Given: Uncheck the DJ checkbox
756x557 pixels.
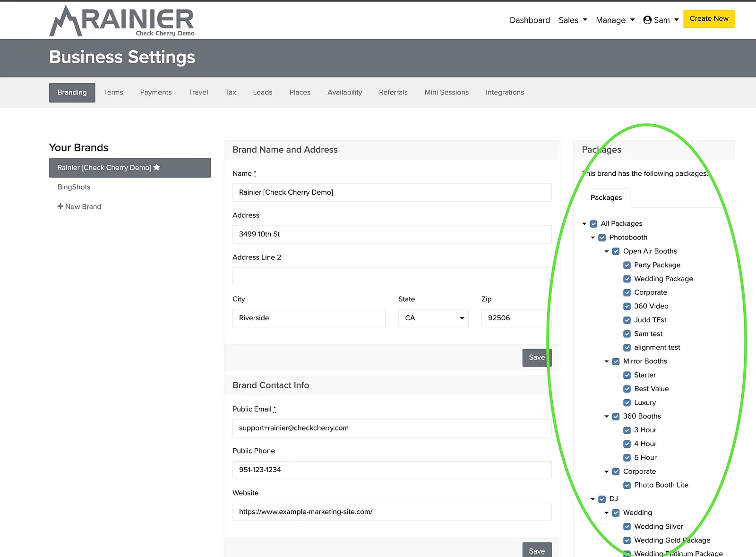Looking at the screenshot, I should tap(602, 499).
